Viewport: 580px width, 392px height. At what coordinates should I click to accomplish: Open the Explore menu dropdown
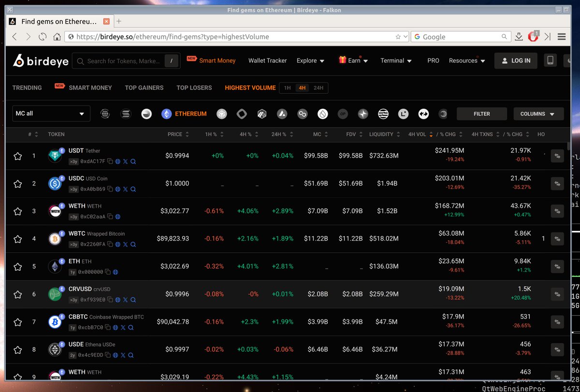tap(310, 60)
